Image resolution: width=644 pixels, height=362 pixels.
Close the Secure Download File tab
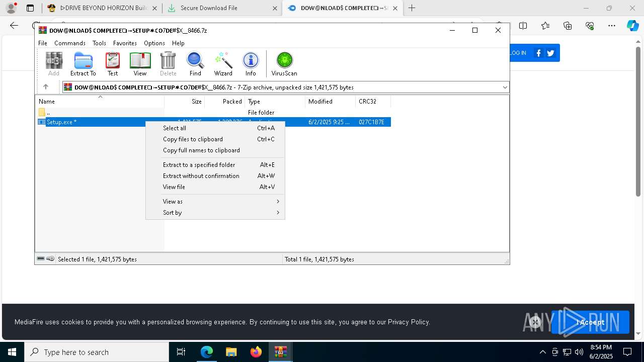click(x=275, y=8)
